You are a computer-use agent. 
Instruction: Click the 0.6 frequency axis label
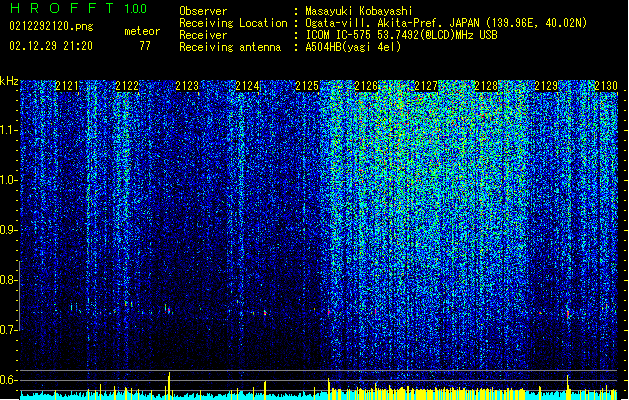click(9, 380)
